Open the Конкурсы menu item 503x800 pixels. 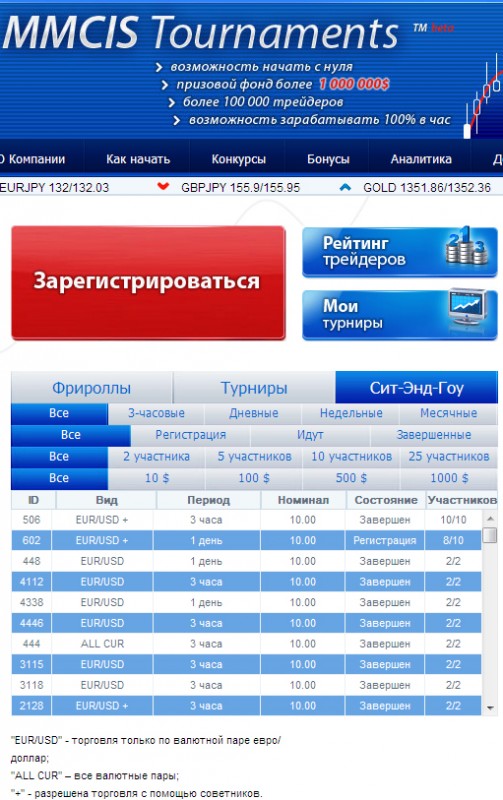click(x=239, y=159)
